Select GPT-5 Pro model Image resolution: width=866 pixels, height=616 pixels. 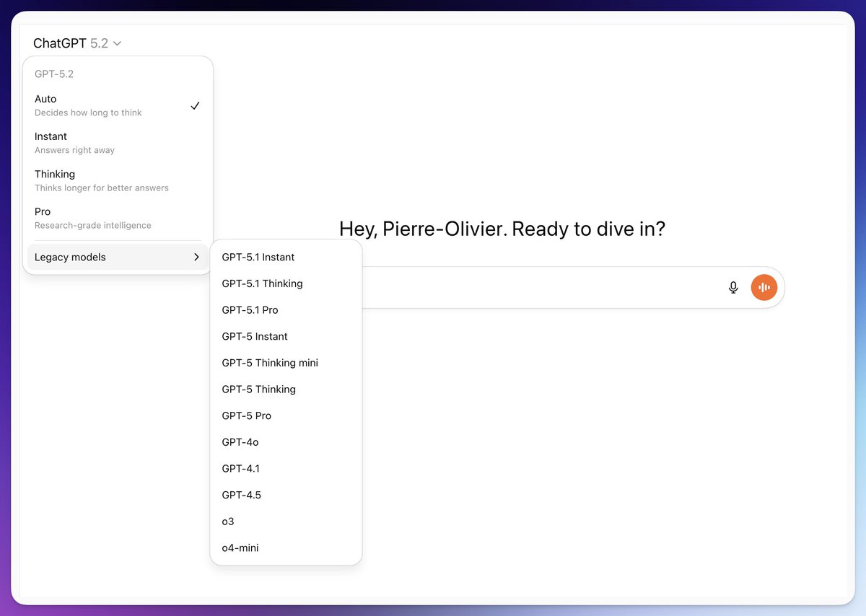click(286, 415)
